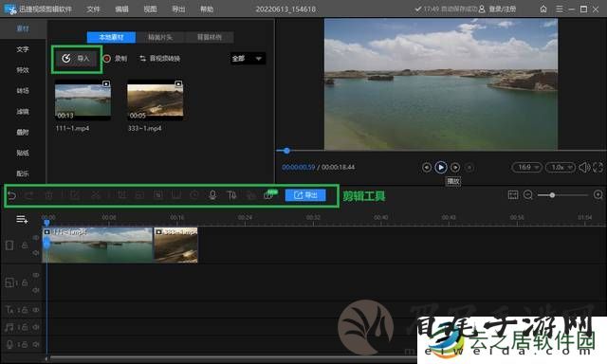This screenshot has height=364, width=607.
Task: Click the undo arrow in editing toolbar
Action: [x=11, y=195]
